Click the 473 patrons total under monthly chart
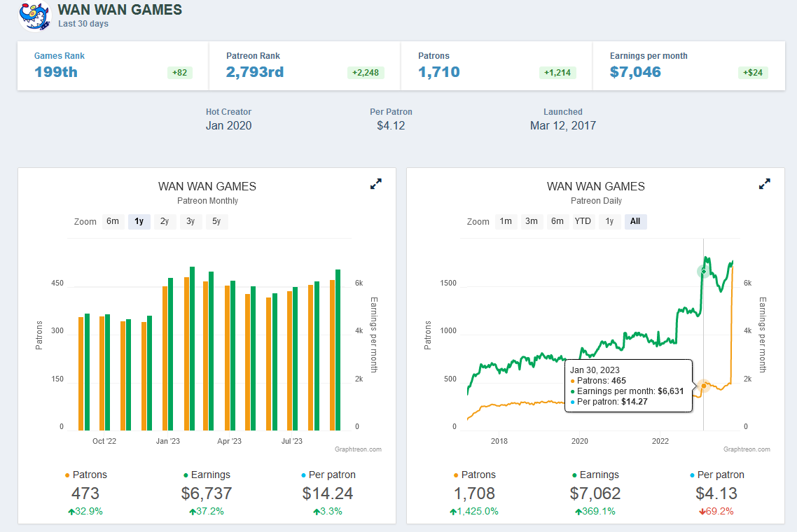The width and height of the screenshot is (797, 532). tap(85, 493)
